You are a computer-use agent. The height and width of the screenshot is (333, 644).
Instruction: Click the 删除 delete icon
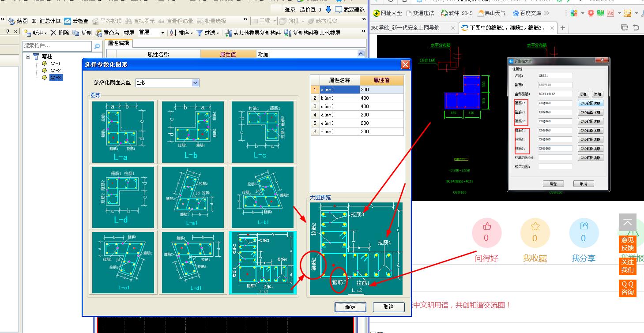(53, 33)
